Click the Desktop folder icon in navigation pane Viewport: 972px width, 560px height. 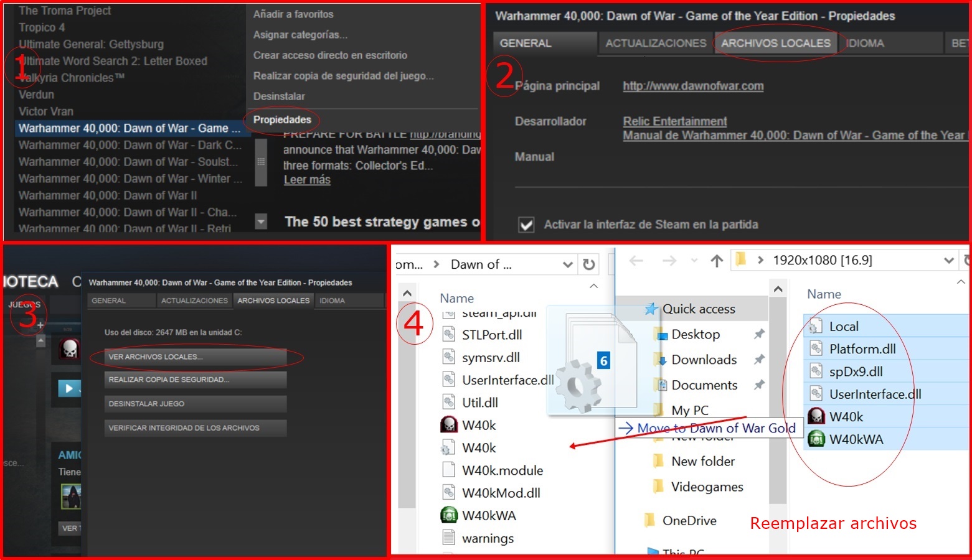tap(661, 335)
